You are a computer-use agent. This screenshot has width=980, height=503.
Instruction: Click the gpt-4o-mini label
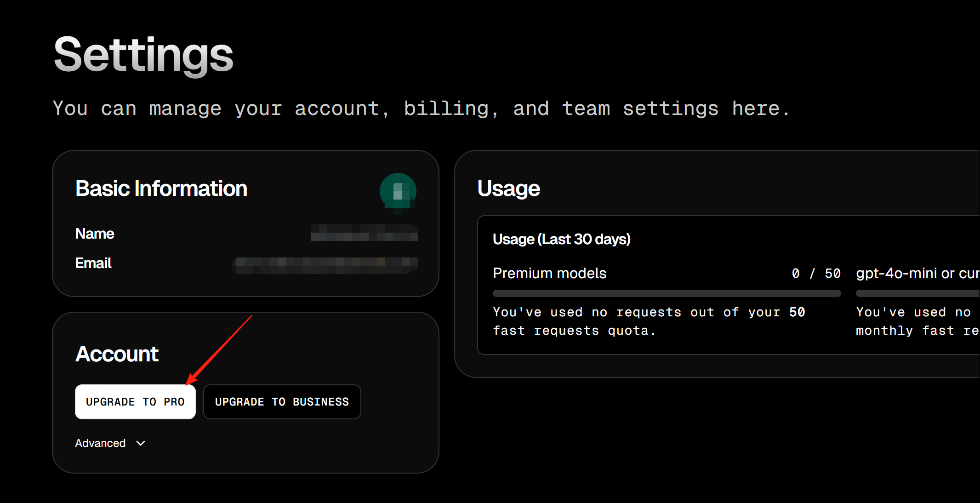(917, 273)
